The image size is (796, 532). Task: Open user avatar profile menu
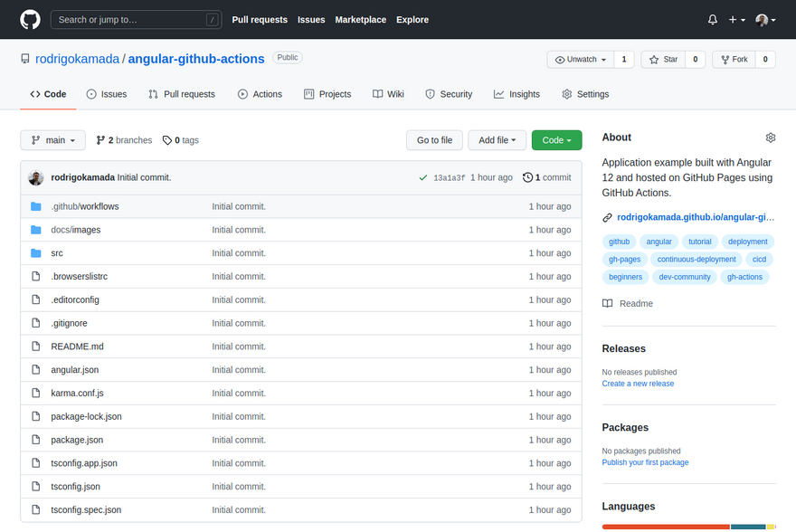click(765, 20)
